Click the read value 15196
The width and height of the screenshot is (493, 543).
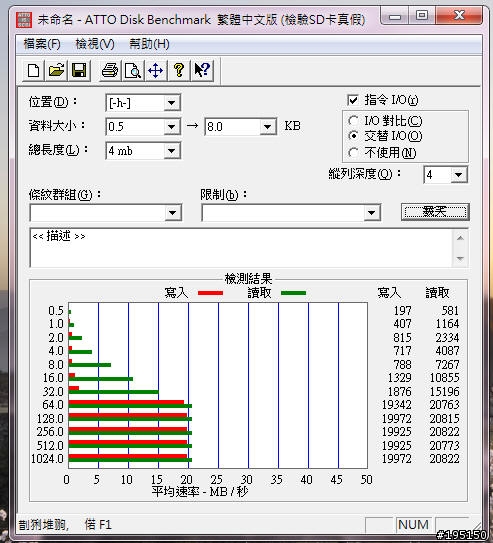pyautogui.click(x=445, y=392)
